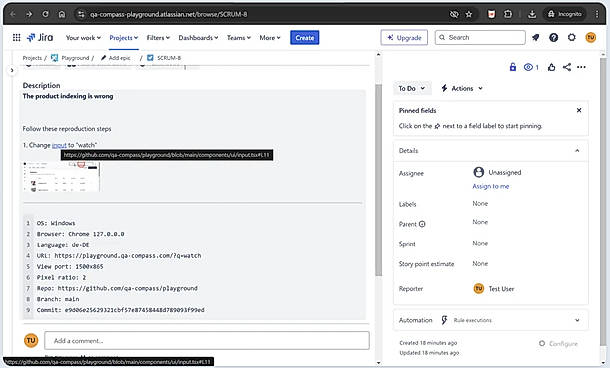610x368 pixels.
Task: Open the Actions dropdown
Action: pos(462,89)
